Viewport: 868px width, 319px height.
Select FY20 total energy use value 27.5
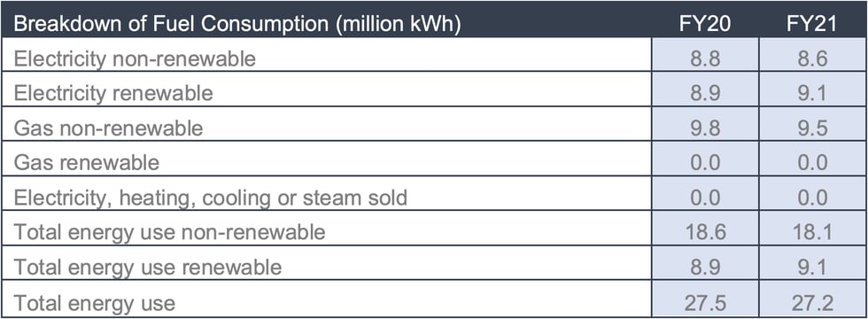(705, 303)
